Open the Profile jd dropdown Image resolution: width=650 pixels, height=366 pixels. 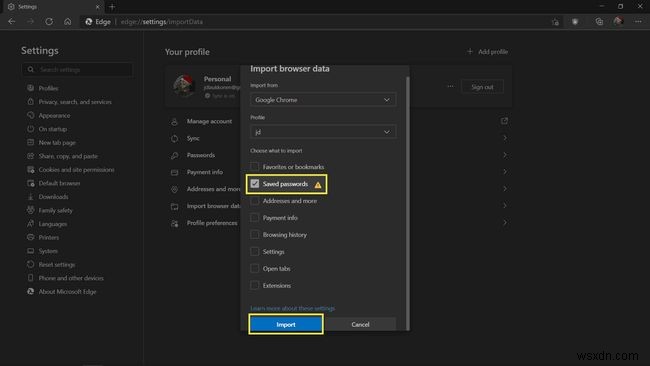(323, 132)
